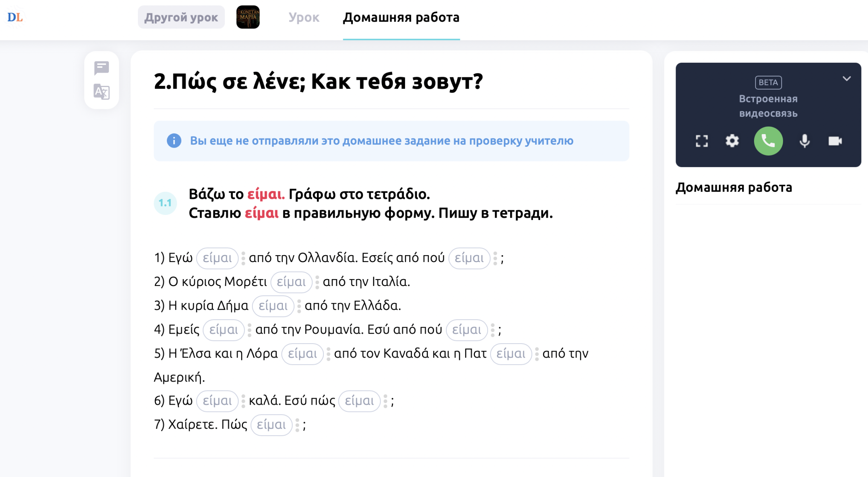
Task: Click the green phone call button
Action: pos(768,141)
